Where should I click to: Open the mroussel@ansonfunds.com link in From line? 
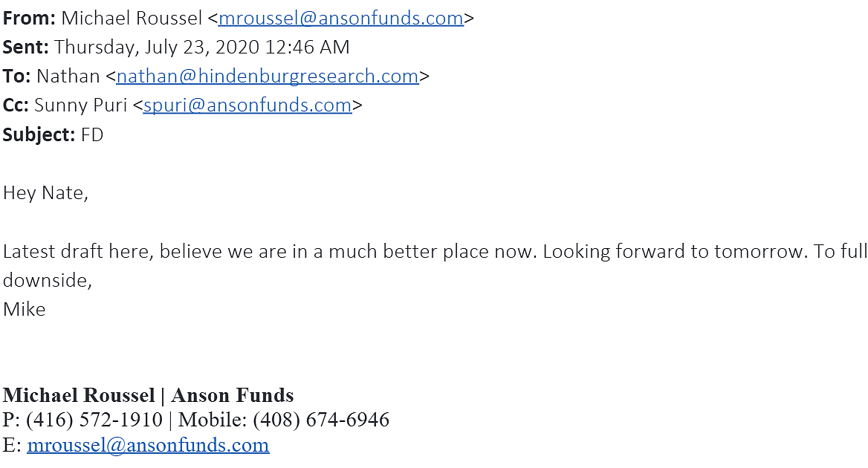coord(341,19)
